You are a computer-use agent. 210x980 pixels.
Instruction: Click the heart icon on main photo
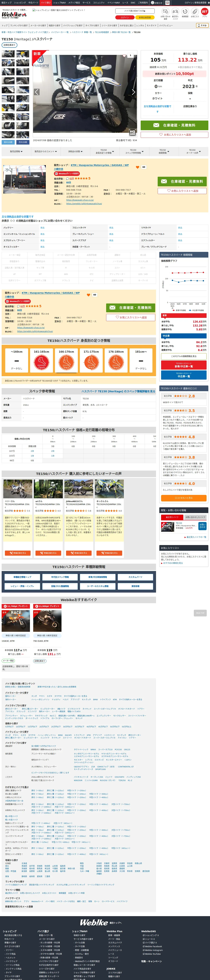click(x=124, y=56)
